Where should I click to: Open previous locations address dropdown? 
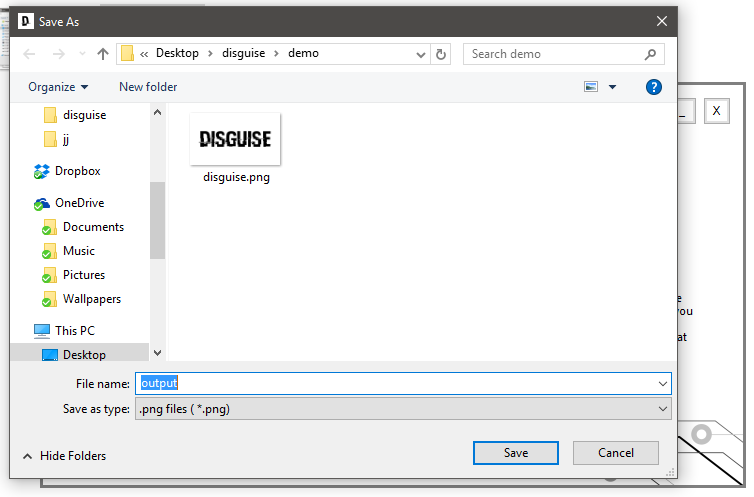tap(421, 54)
